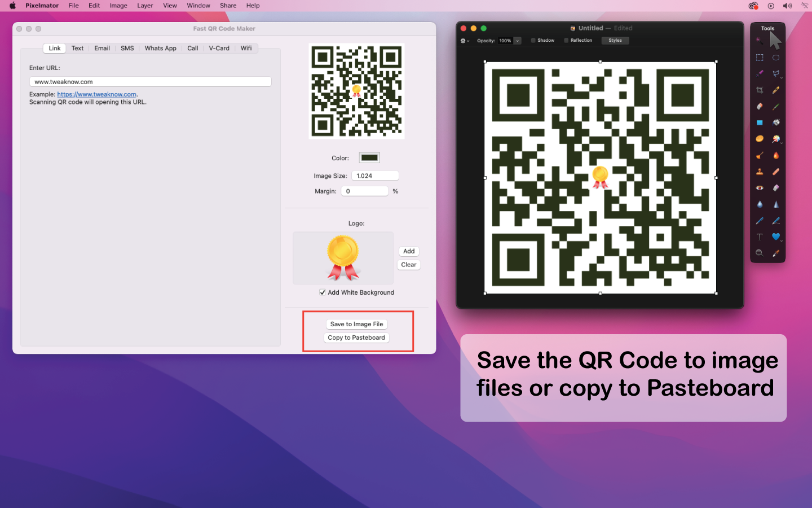Choose the Paint Bucket tool

(776, 122)
